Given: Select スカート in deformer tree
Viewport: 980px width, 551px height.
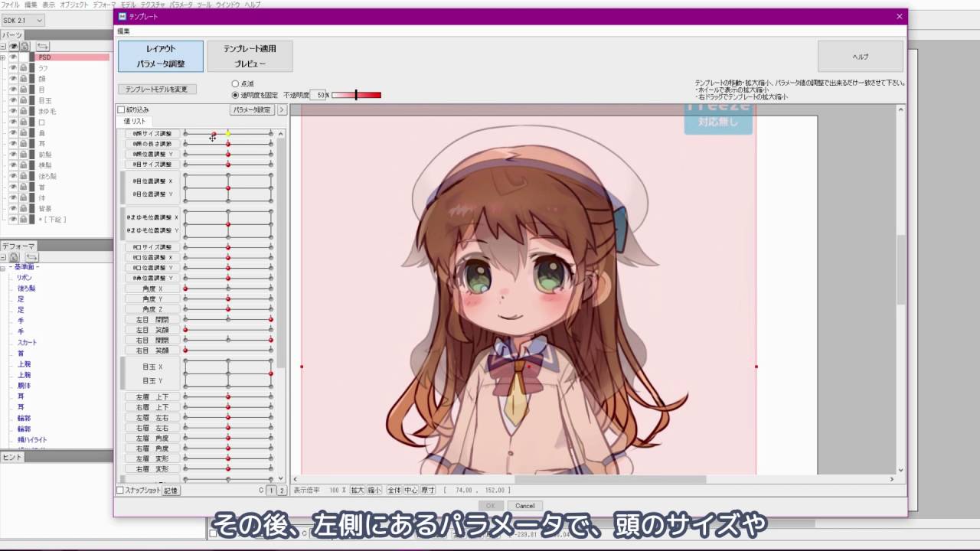Looking at the screenshot, I should coord(27,342).
